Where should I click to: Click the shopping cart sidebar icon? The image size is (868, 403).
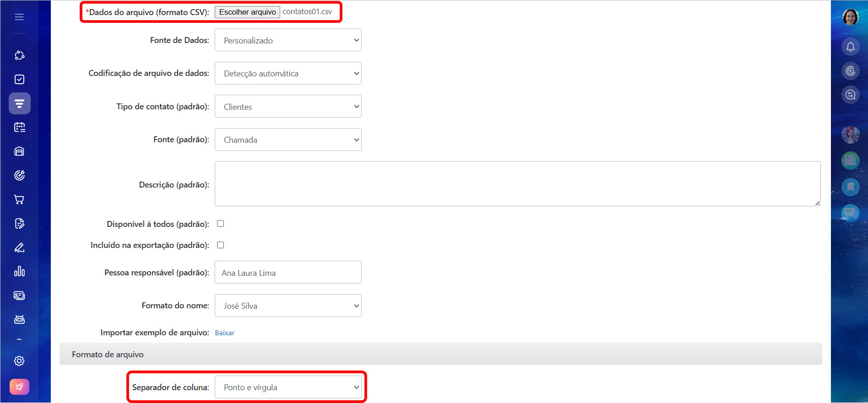pyautogui.click(x=19, y=199)
